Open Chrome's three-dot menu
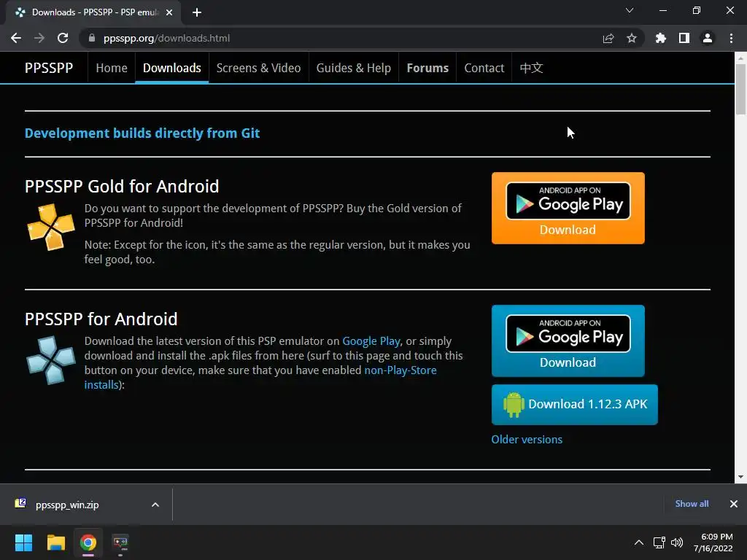The width and height of the screenshot is (747, 560). [731, 38]
